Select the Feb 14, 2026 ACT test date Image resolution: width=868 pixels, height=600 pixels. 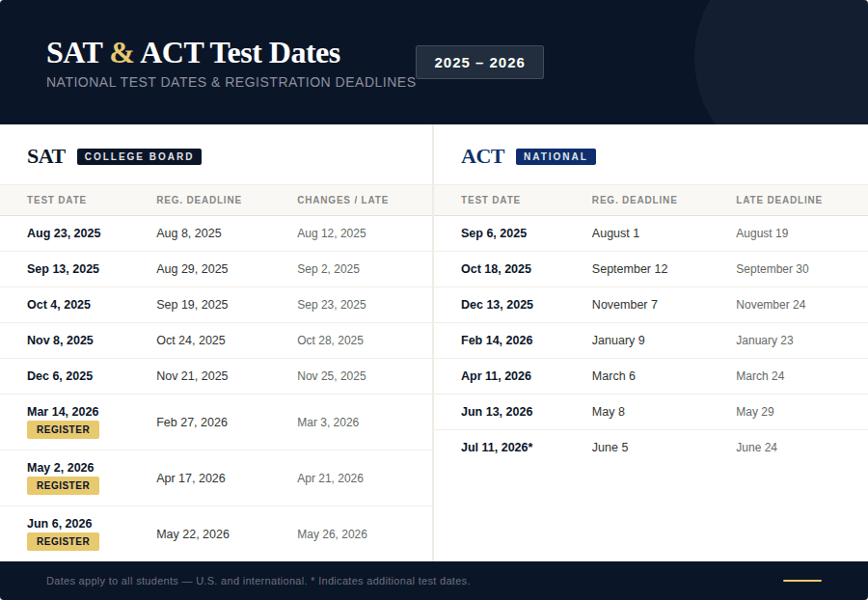[497, 341]
